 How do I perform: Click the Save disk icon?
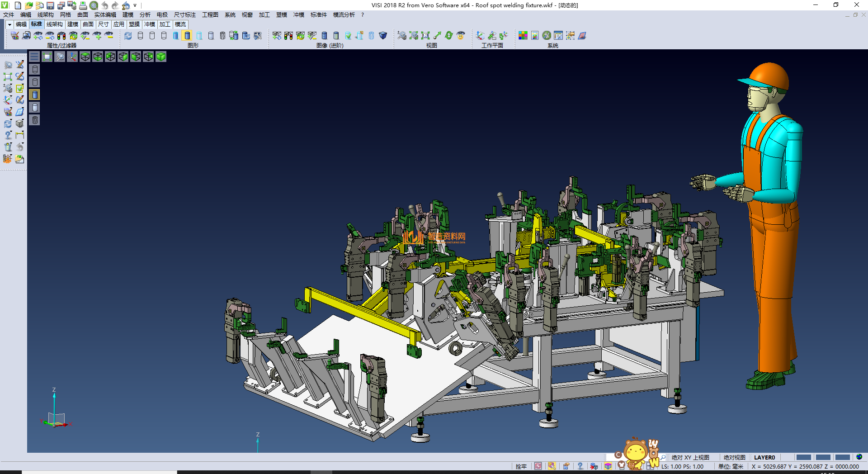(x=50, y=5)
